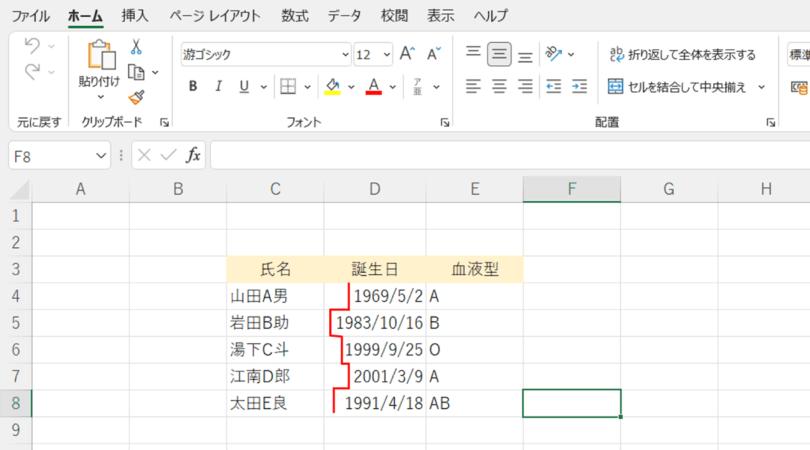Click the text orientation icon

tap(553, 54)
